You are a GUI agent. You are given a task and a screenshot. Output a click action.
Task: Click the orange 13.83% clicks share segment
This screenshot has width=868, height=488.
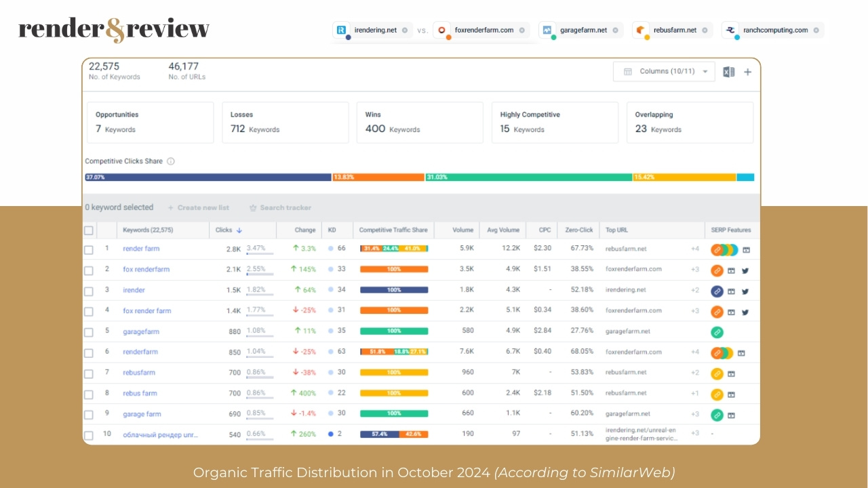pos(378,178)
